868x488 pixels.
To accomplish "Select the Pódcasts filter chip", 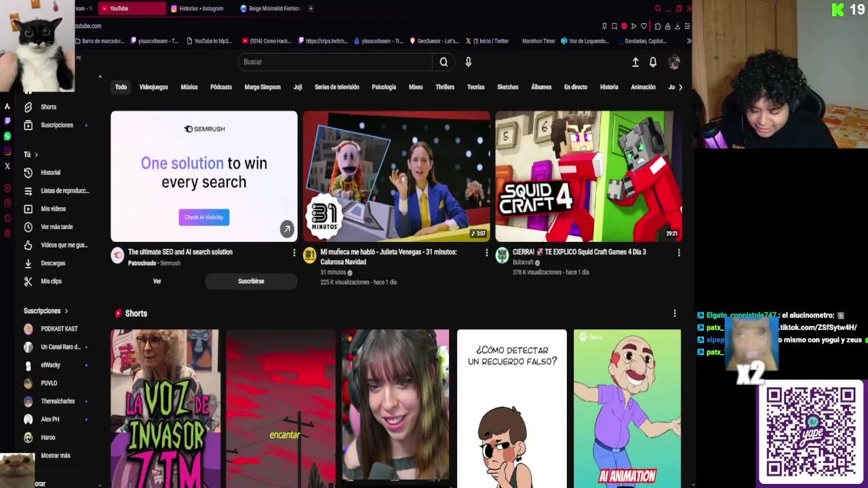I will (x=221, y=87).
